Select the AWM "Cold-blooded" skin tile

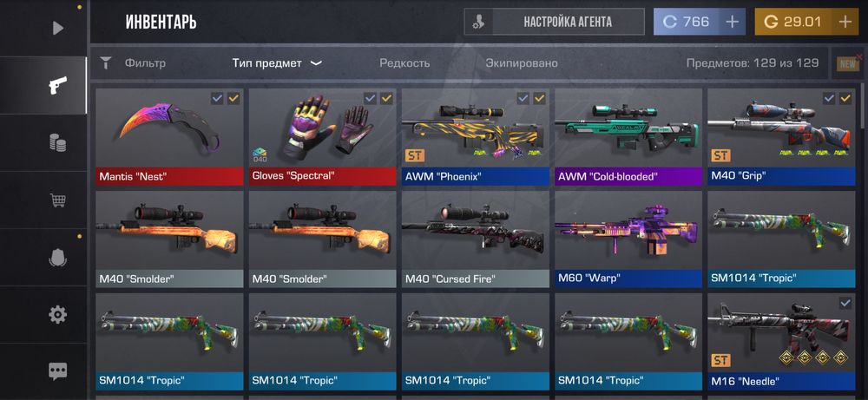pyautogui.click(x=628, y=136)
